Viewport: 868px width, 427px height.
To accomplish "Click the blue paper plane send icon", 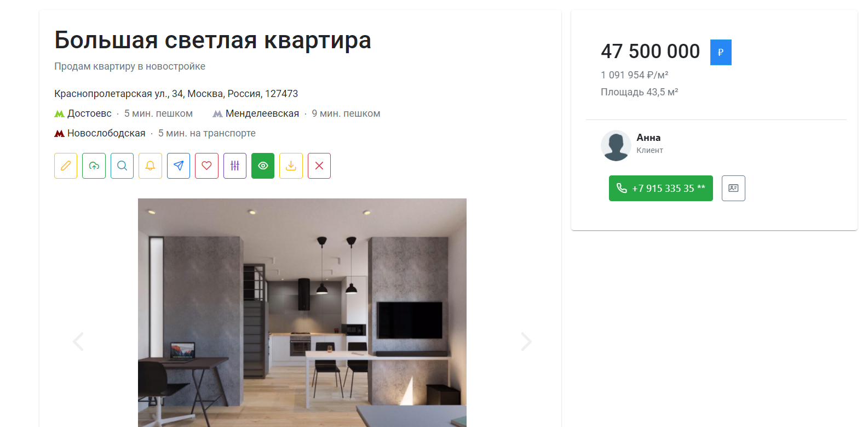I will pos(179,166).
